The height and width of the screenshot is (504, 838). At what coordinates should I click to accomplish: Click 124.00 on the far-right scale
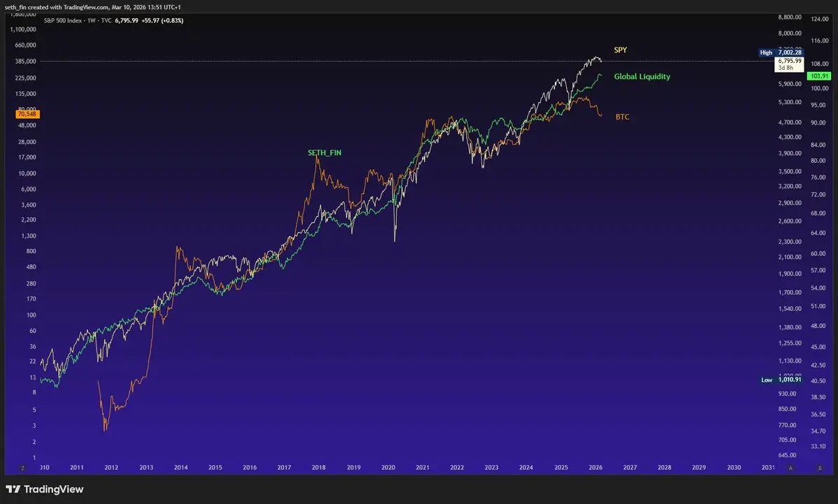pos(820,20)
